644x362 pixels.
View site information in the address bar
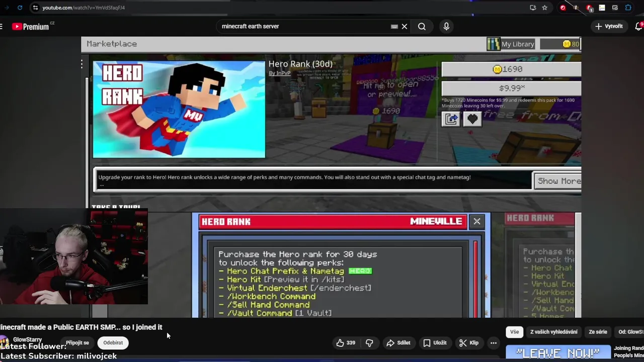coord(35,8)
